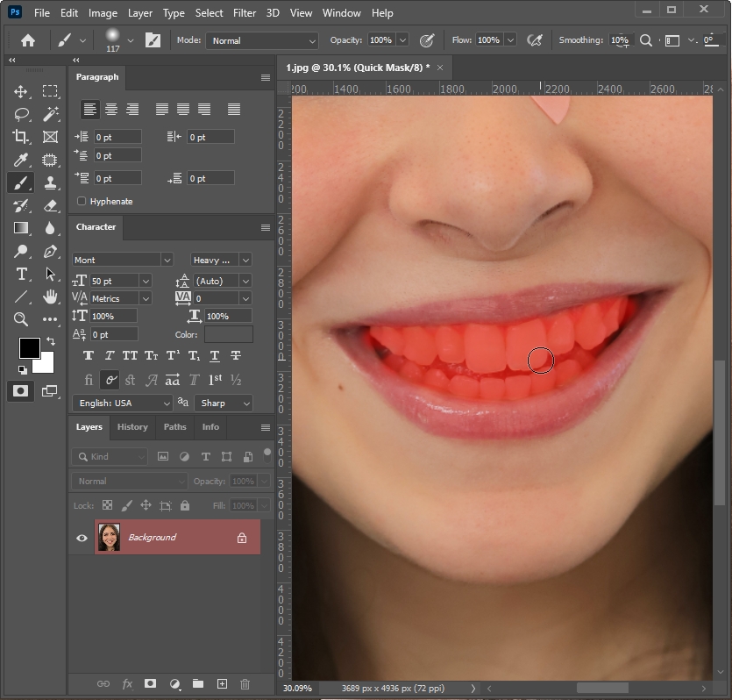Image resolution: width=732 pixels, height=700 pixels.
Task: Expand the English: USA language dropdown
Action: [123, 403]
